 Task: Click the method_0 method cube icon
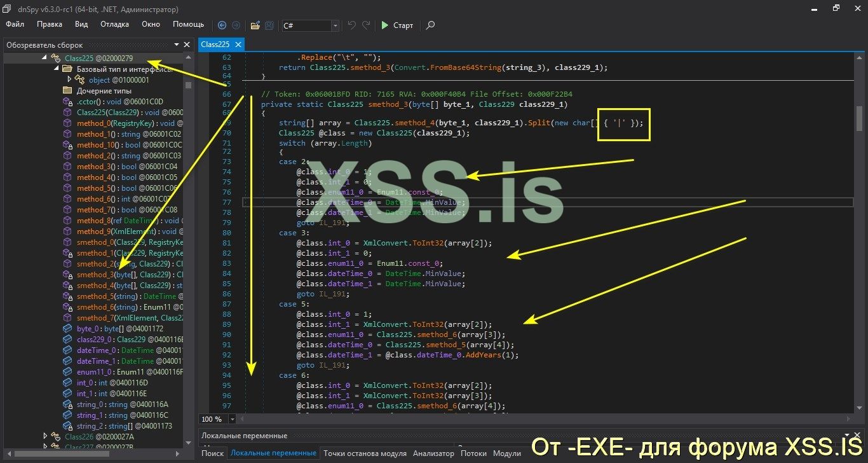tap(67, 123)
